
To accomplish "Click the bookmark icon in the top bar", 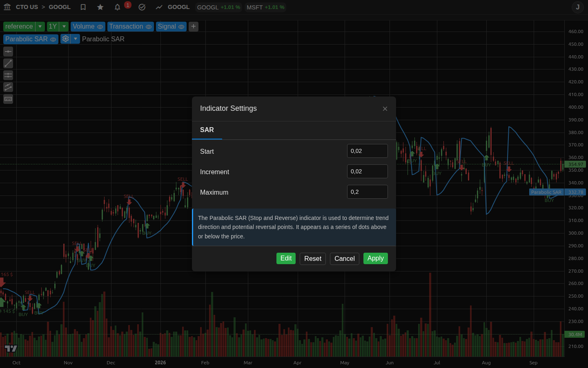I will click(83, 7).
